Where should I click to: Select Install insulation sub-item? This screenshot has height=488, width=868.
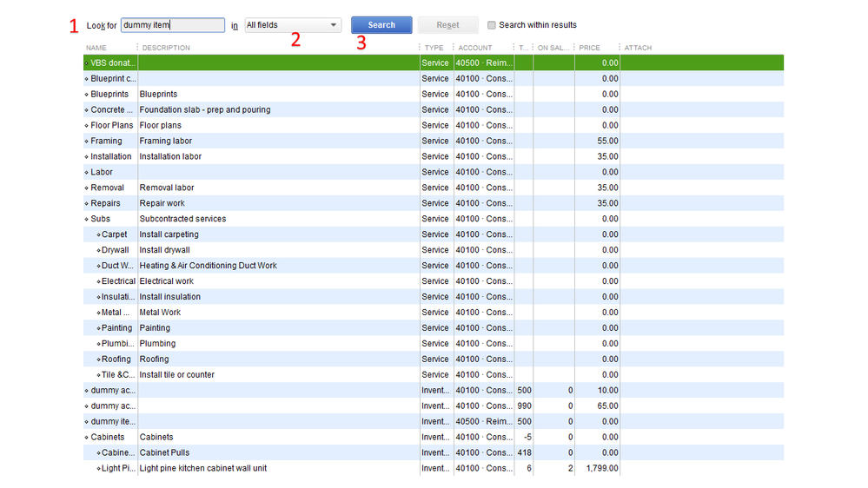[x=434, y=297]
